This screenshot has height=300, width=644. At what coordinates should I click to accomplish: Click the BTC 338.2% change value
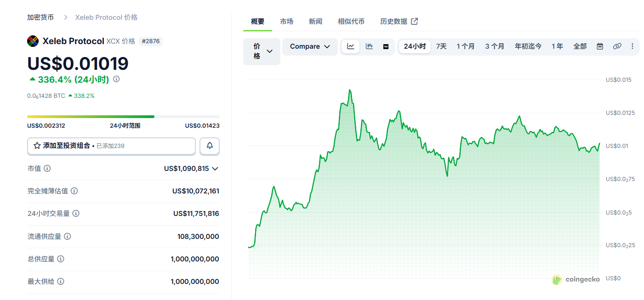tap(81, 96)
